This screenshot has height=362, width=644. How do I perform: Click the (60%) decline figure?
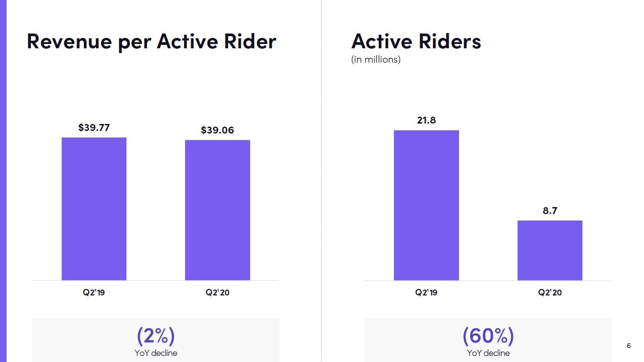coord(488,336)
